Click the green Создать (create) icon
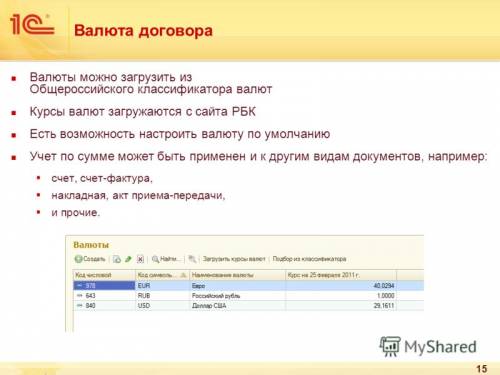 click(x=78, y=259)
